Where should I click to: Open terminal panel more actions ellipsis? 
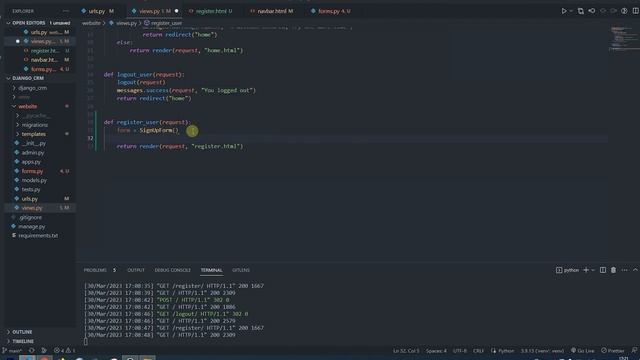click(x=624, y=270)
